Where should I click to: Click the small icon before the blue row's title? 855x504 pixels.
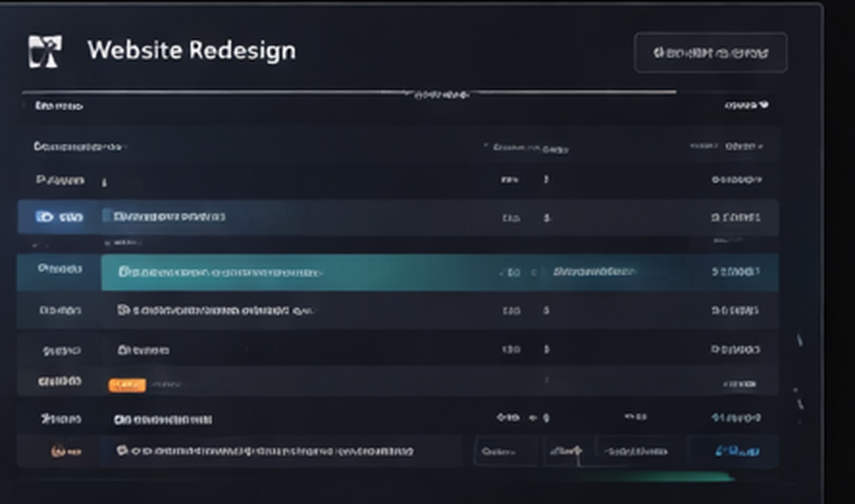click(x=108, y=216)
